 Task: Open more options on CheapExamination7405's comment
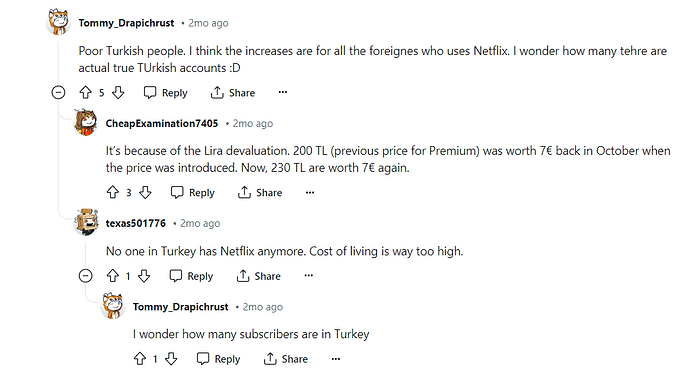click(x=310, y=192)
